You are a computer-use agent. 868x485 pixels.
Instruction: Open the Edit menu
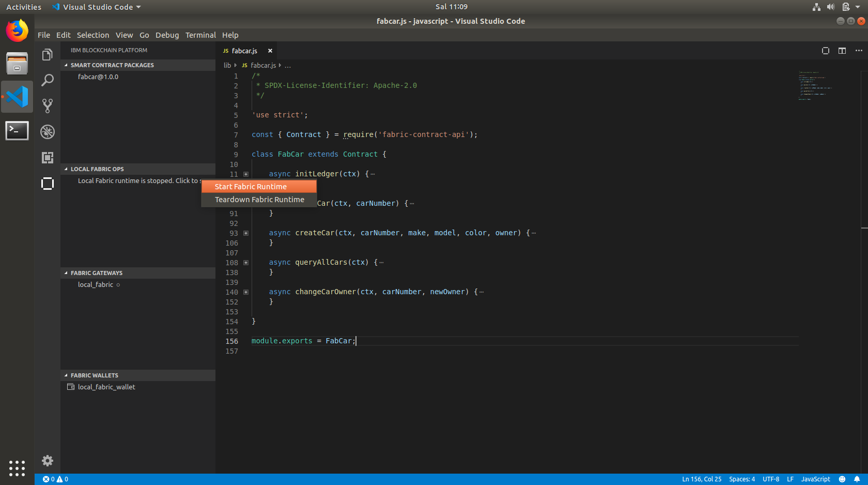point(64,35)
